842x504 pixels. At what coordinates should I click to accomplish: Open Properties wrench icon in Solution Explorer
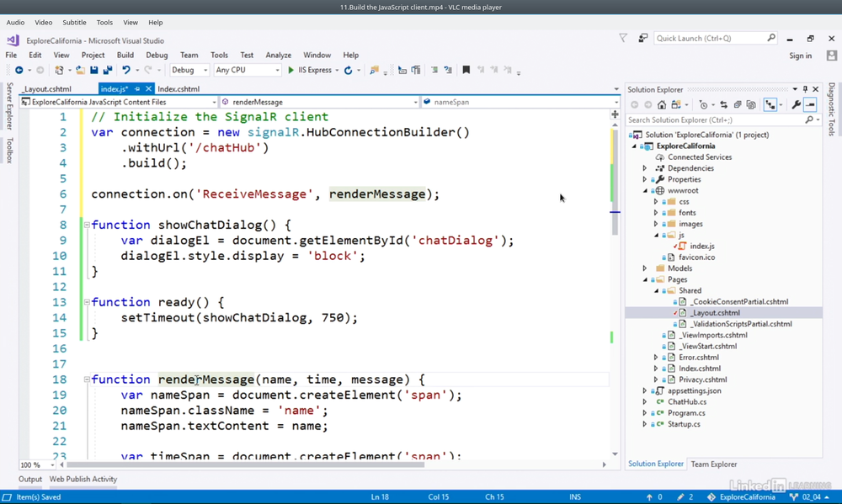coord(796,104)
